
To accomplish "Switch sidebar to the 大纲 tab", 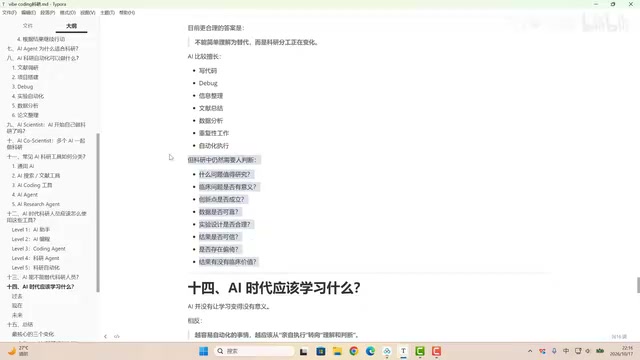I will click(x=71, y=26).
